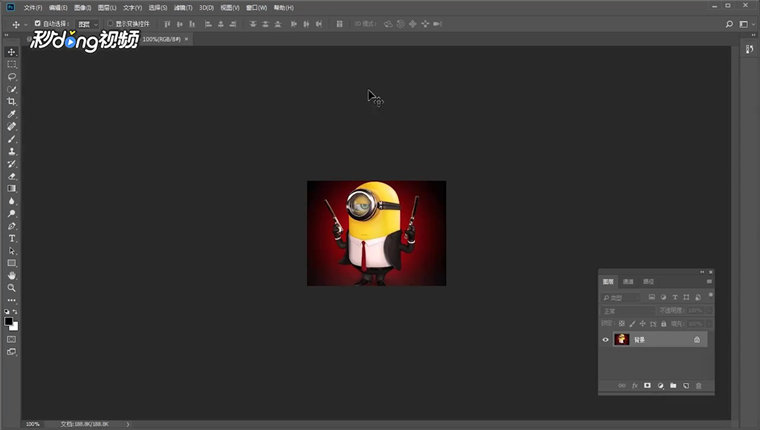Screen dimensions: 760x430
Task: Toggle the 自动选择 checkbox
Action: 37,23
